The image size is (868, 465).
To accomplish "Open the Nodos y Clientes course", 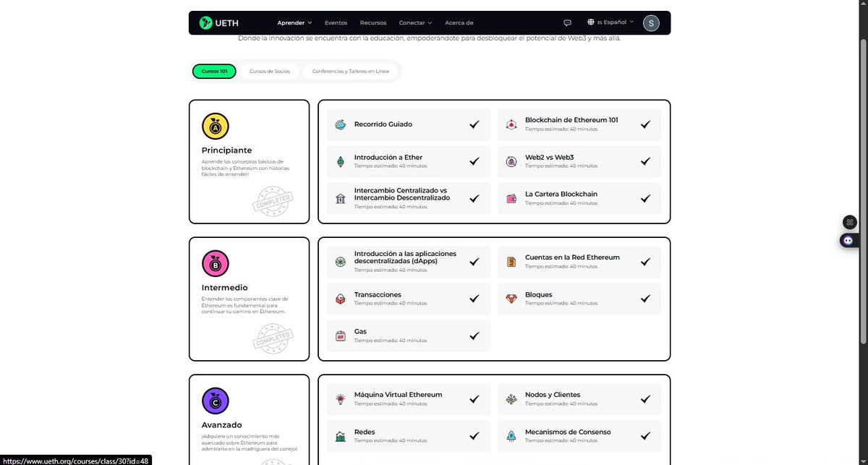I will [579, 399].
